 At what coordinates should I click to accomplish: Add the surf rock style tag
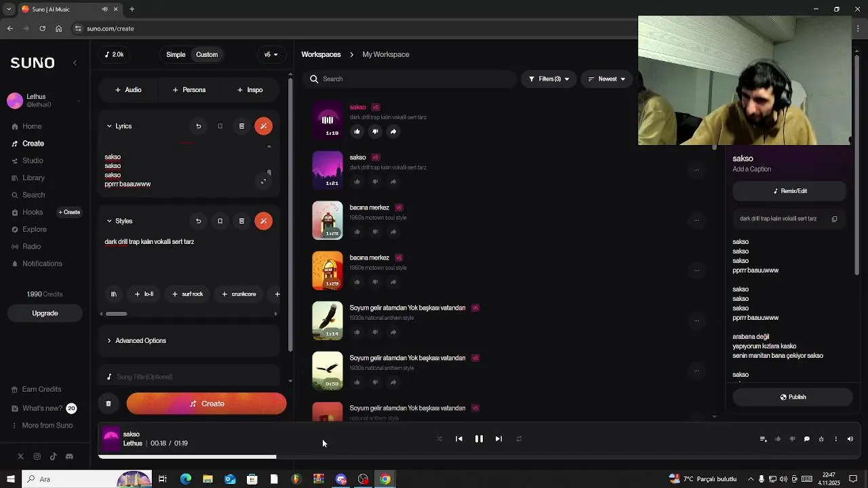tap(188, 294)
